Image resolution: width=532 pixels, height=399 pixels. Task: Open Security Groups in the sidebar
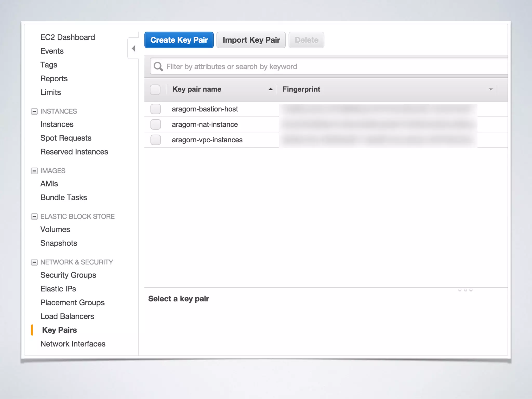click(68, 275)
